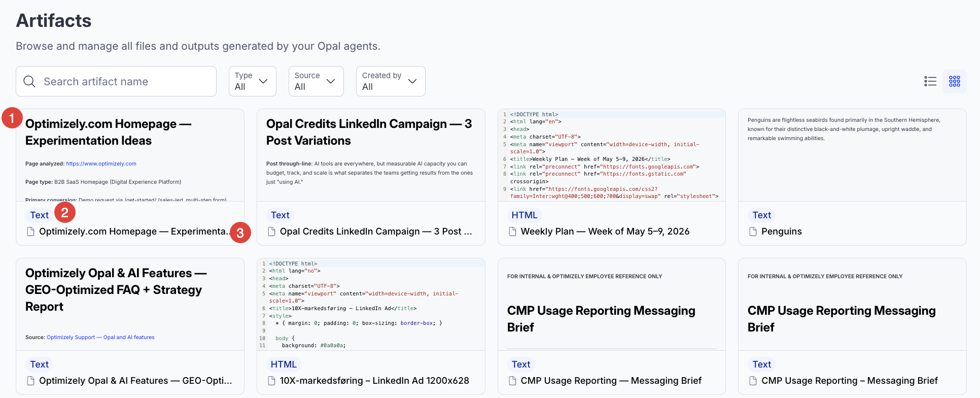
Task: Select 'Penguins' artifact name
Action: (x=781, y=231)
